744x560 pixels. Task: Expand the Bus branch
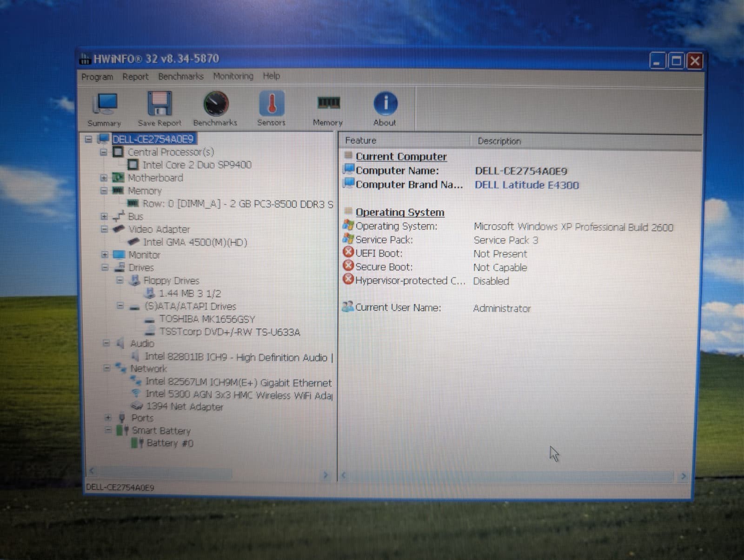(x=104, y=217)
